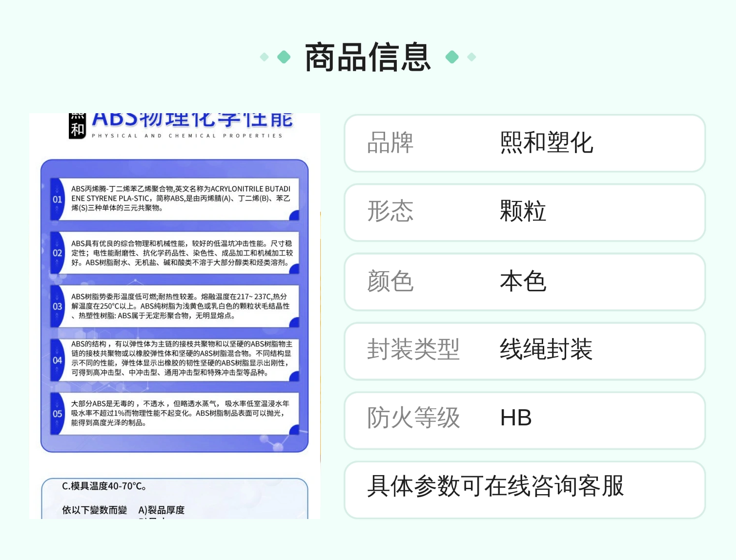Viewport: 736px width, 560px height.
Task: Select the 形态 颗粒 row
Action: [525, 212]
